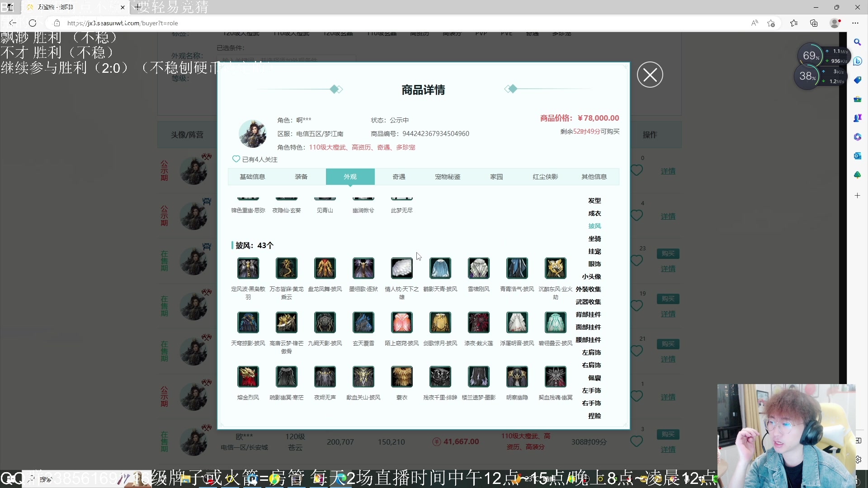Toggle the favorite heart in the ¥41,667.00 row
Screen dimensions: 868x488
(637, 441)
